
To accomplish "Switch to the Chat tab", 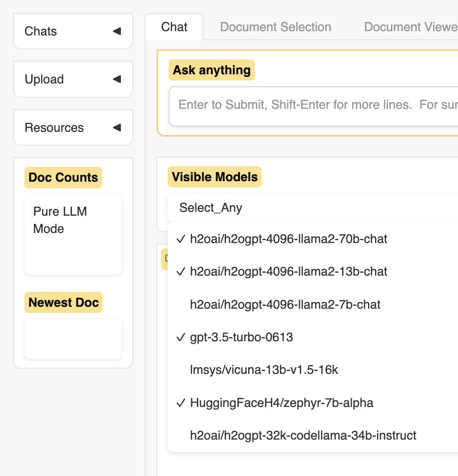I will [174, 27].
